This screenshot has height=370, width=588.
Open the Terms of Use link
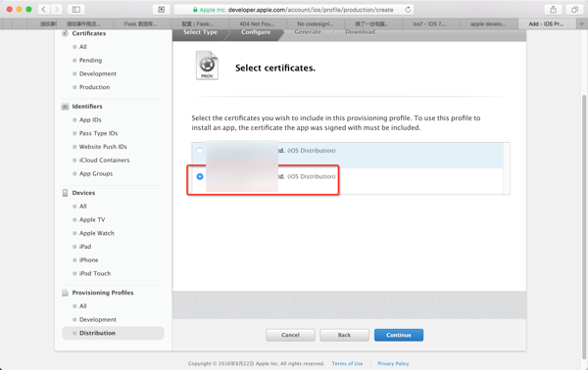pyautogui.click(x=347, y=363)
